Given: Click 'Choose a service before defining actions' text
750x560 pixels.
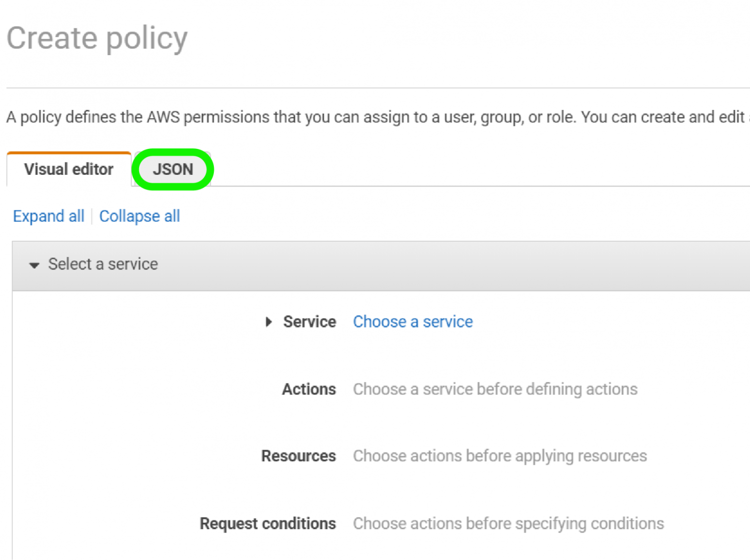Looking at the screenshot, I should pyautogui.click(x=495, y=389).
